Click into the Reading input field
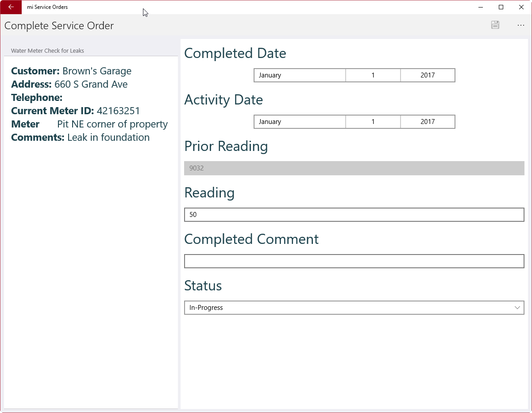The image size is (532, 413). pyautogui.click(x=354, y=215)
